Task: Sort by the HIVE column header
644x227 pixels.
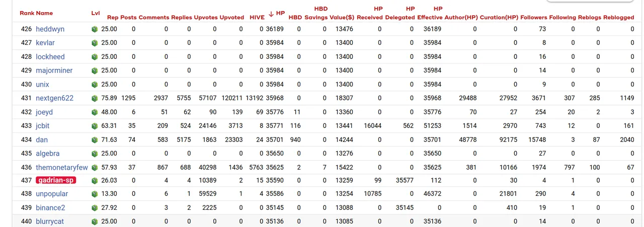Action: pyautogui.click(x=257, y=17)
